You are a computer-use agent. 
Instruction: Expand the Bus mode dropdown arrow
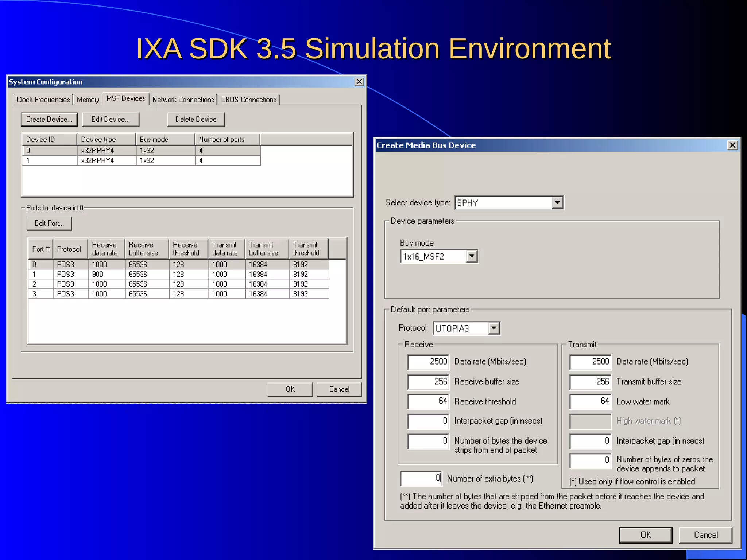[472, 256]
